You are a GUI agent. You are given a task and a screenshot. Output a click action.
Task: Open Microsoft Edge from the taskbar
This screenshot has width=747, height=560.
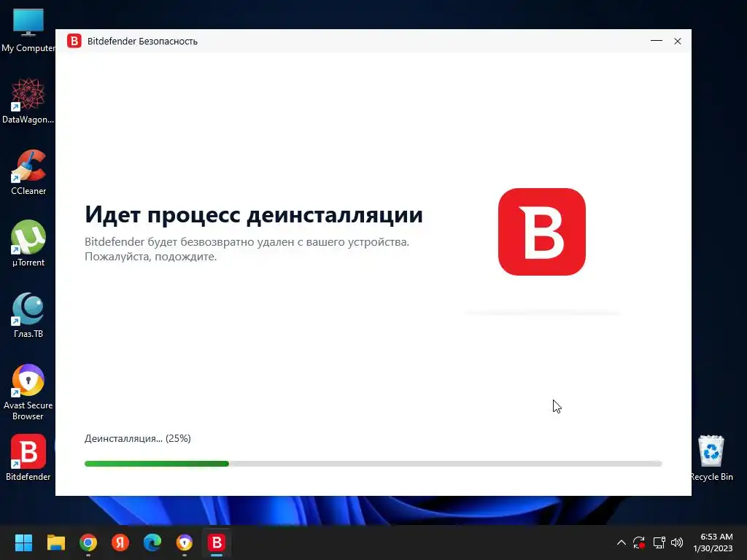152,542
